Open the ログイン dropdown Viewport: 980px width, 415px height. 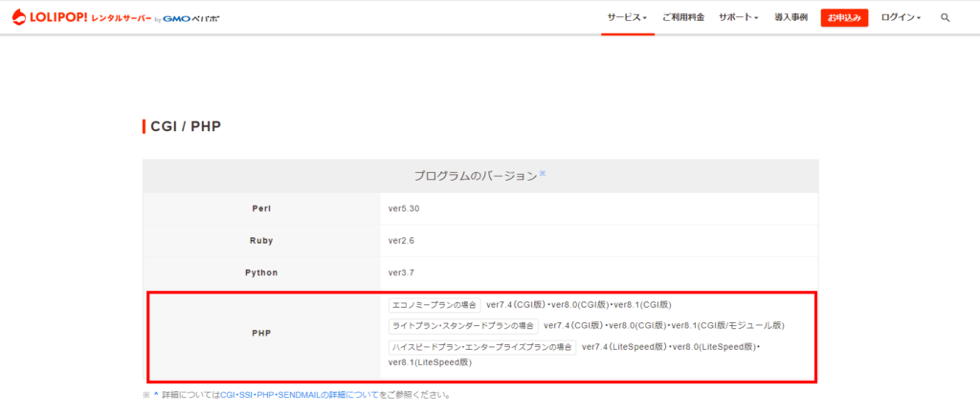(901, 18)
